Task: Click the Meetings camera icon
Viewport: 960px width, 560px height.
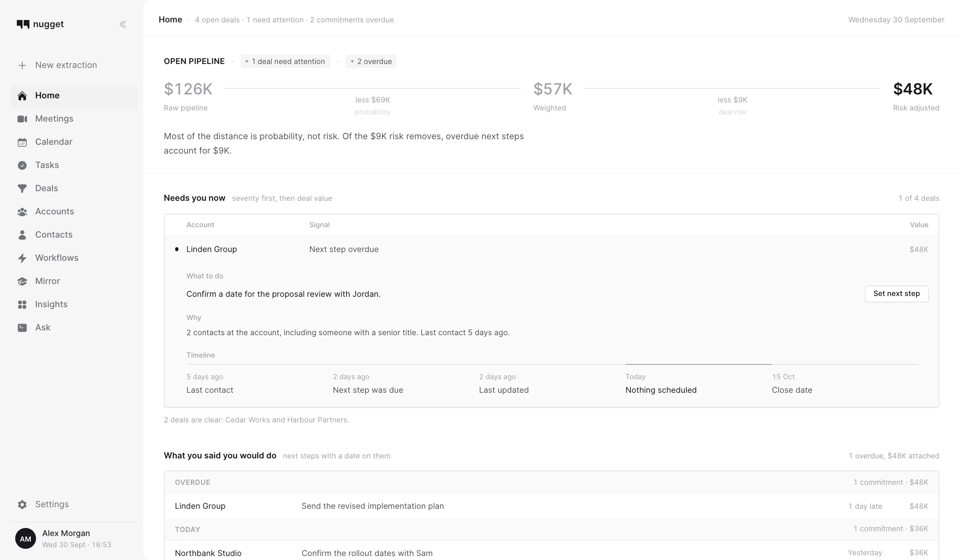Action: click(x=22, y=119)
